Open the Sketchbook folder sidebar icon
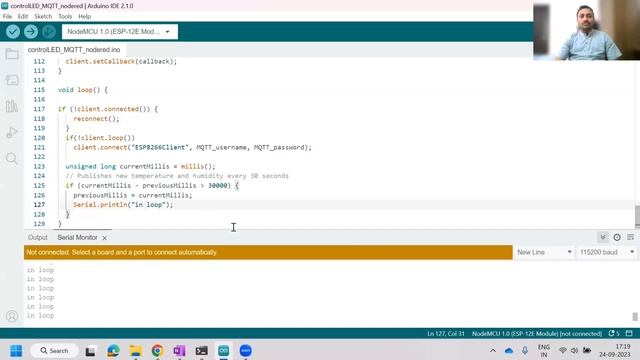This screenshot has width=640, height=360. pos(12,54)
